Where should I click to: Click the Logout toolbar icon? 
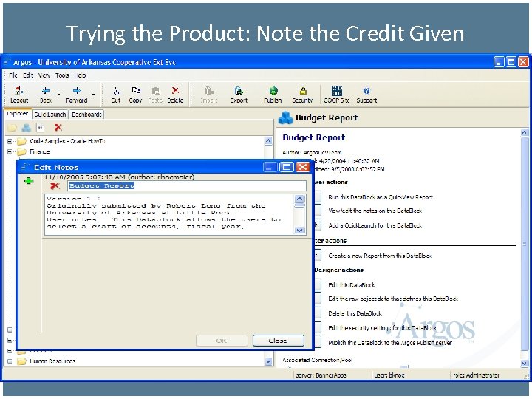[x=19, y=91]
